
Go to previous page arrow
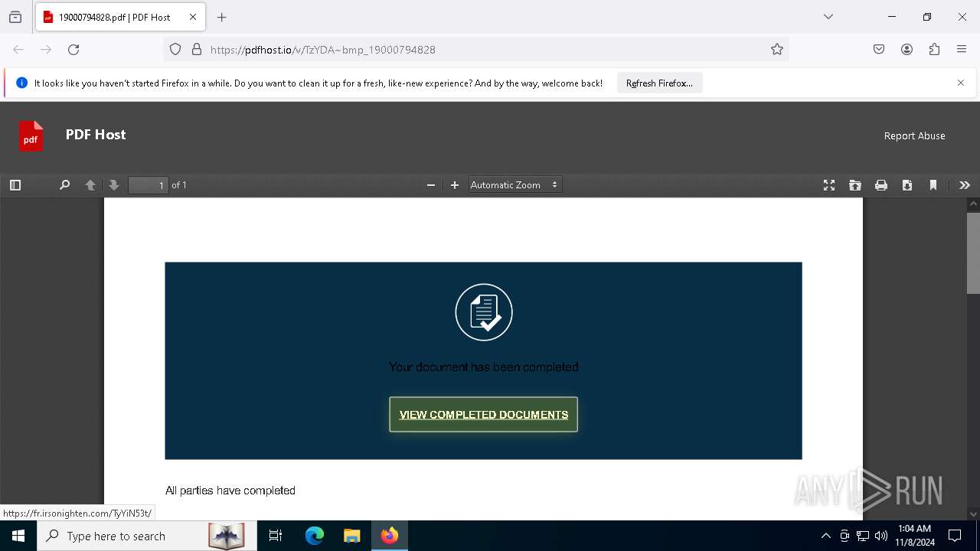coord(90,185)
